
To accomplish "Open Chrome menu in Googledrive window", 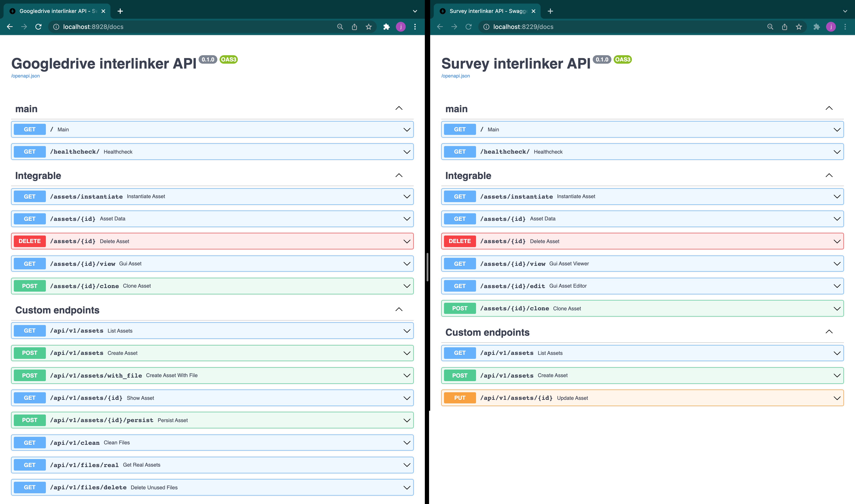I will point(415,27).
